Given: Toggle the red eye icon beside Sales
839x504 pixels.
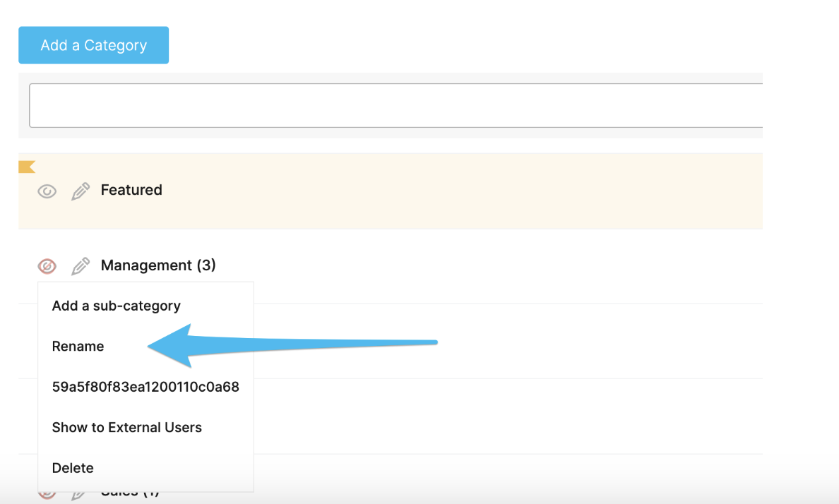Looking at the screenshot, I should pos(47,494).
